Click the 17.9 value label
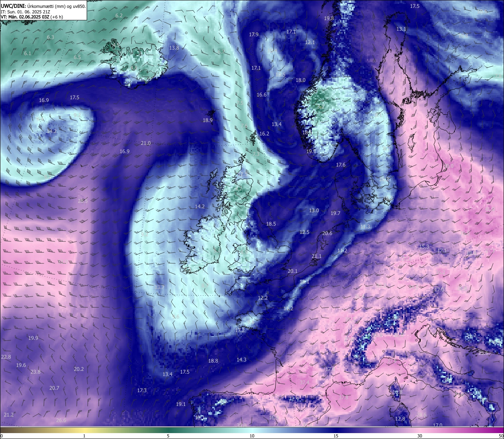The image size is (504, 439). click(254, 35)
